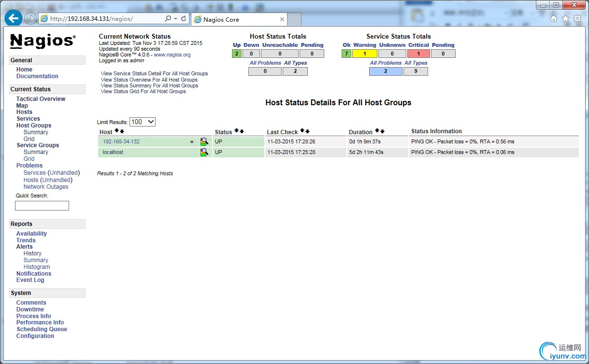Open Limit Results dropdown showing 100
589x364 pixels.
[x=143, y=122]
